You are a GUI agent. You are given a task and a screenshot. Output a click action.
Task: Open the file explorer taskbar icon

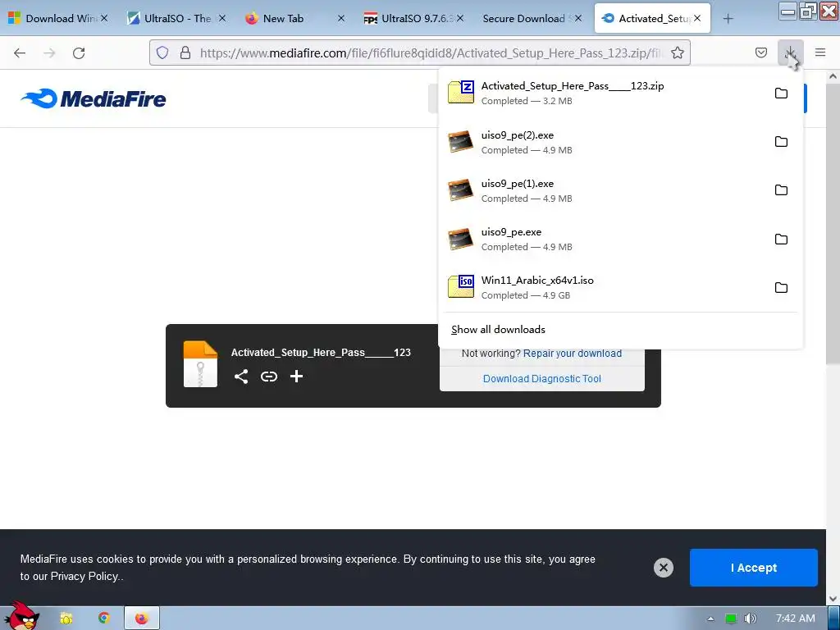[66, 619]
